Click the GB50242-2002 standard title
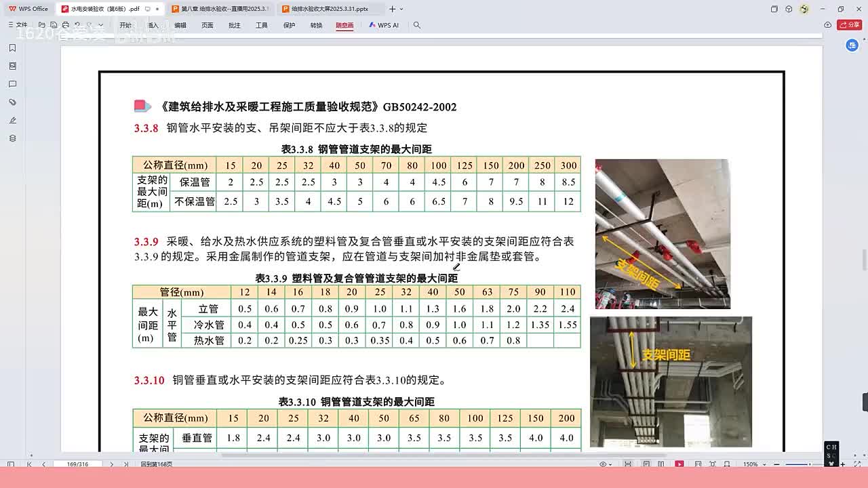 [308, 106]
